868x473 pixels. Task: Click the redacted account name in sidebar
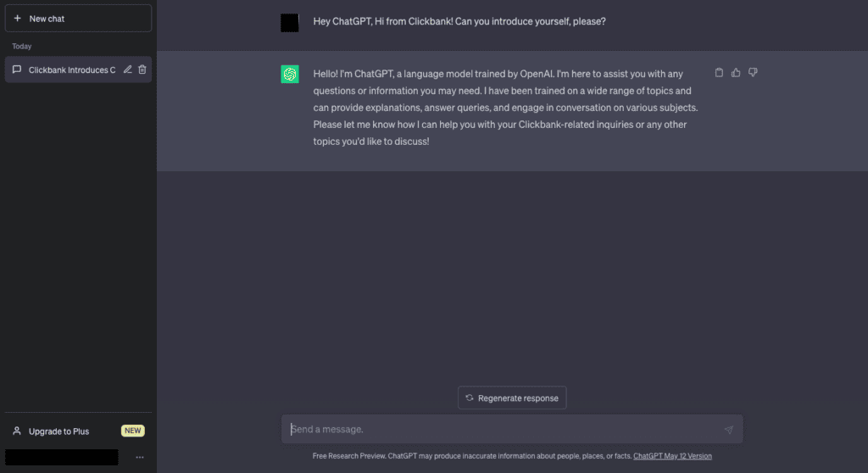[x=61, y=458]
